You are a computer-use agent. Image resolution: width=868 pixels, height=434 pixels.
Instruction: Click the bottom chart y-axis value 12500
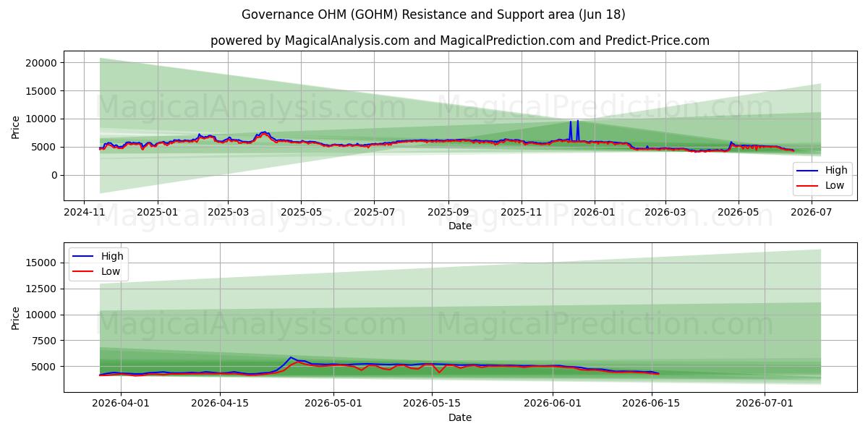point(40,289)
